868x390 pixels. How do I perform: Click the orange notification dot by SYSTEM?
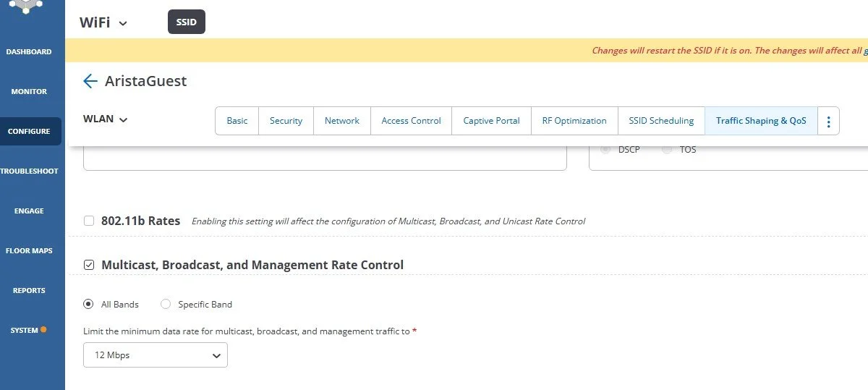pyautogui.click(x=43, y=330)
